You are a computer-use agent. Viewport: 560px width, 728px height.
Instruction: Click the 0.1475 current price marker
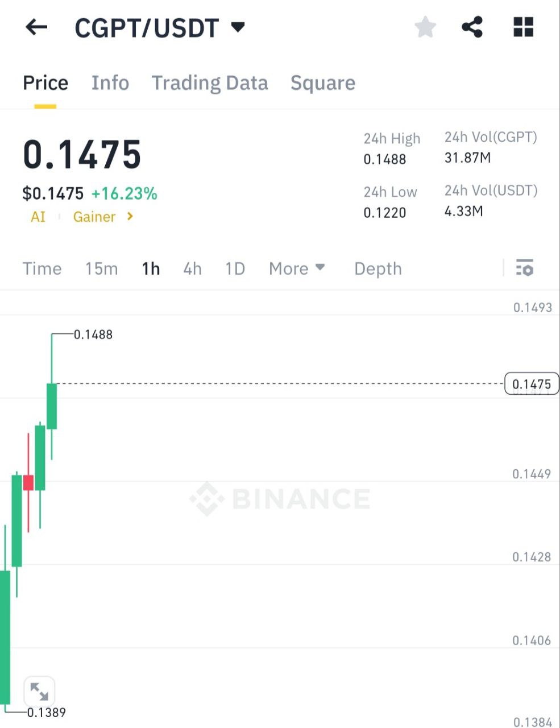[532, 384]
